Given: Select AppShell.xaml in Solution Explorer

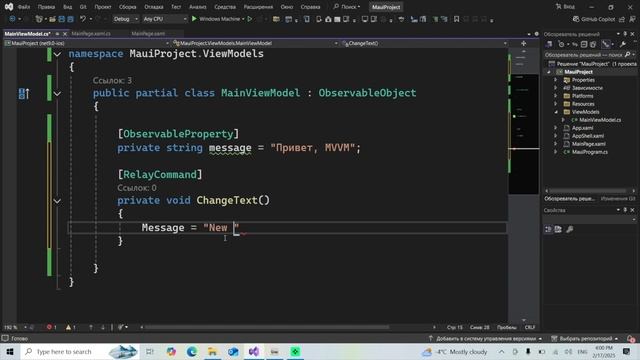Looking at the screenshot, I should [x=588, y=136].
